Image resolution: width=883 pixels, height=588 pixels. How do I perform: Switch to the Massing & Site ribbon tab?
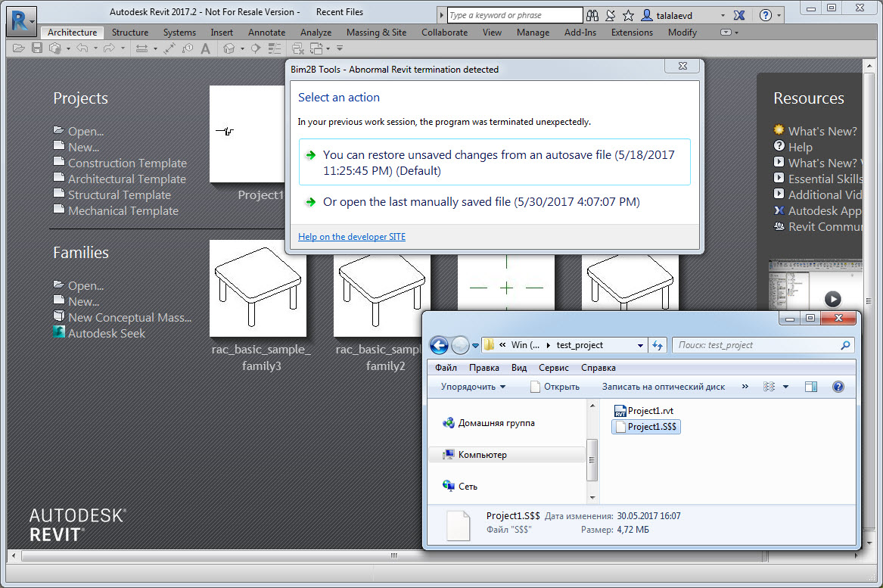(x=376, y=32)
